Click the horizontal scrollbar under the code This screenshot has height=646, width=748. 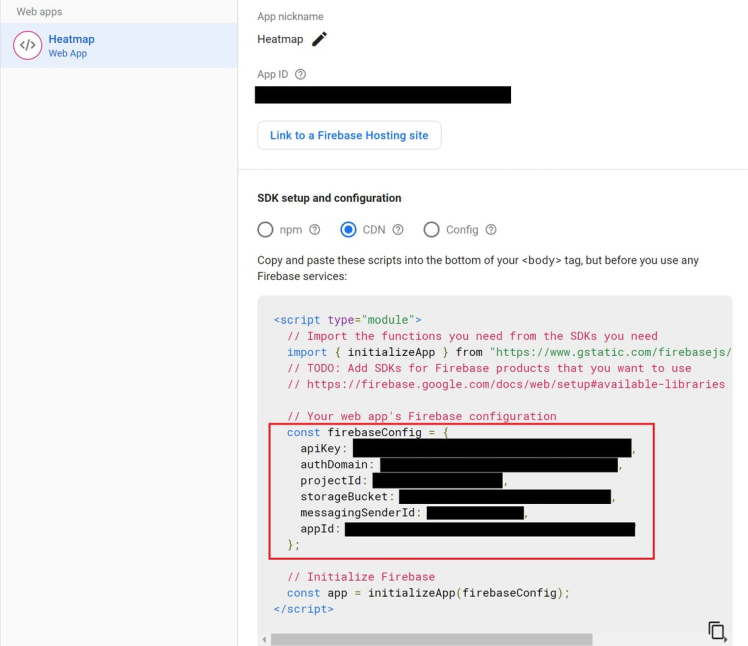pos(431,639)
